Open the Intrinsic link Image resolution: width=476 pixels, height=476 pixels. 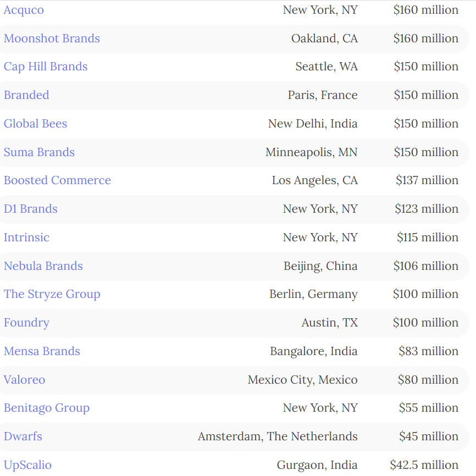26,237
